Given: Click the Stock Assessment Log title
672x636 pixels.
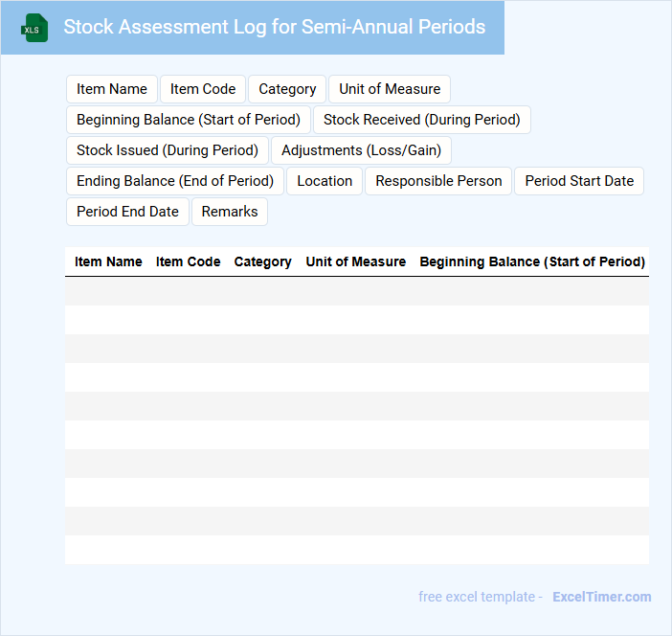Looking at the screenshot, I should pyautogui.click(x=275, y=27).
